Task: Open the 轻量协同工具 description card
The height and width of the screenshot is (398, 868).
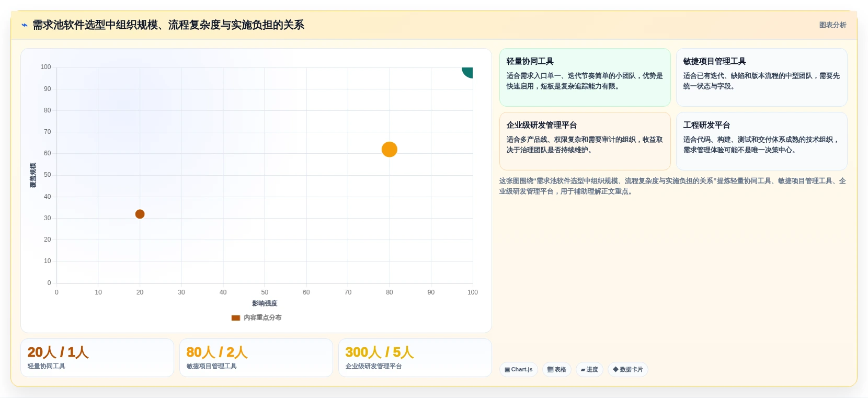Action: coord(585,77)
